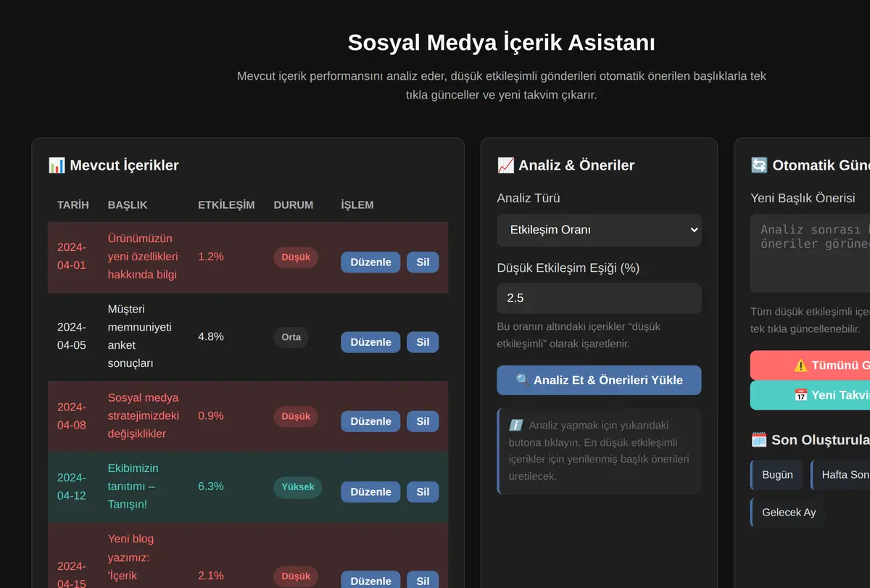Click the Analiz Türü label
This screenshot has width=870, height=588.
[x=529, y=198]
